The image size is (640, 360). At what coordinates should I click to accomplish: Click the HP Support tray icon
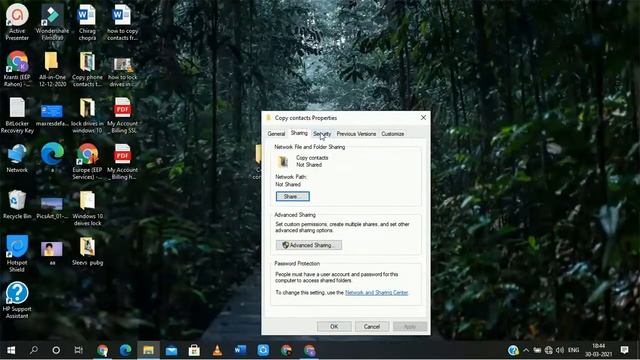click(513, 350)
